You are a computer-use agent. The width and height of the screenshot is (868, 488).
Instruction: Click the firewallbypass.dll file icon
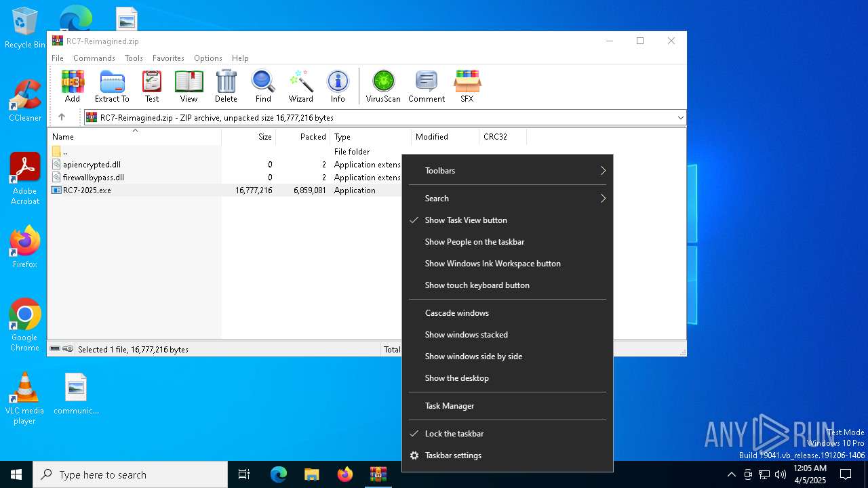(56, 178)
